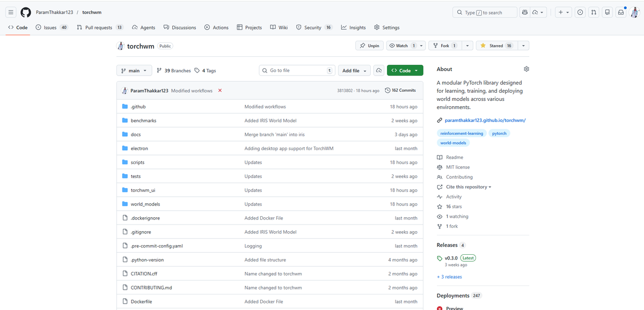Click the world-models topic tag
644x310 pixels.
453,143
